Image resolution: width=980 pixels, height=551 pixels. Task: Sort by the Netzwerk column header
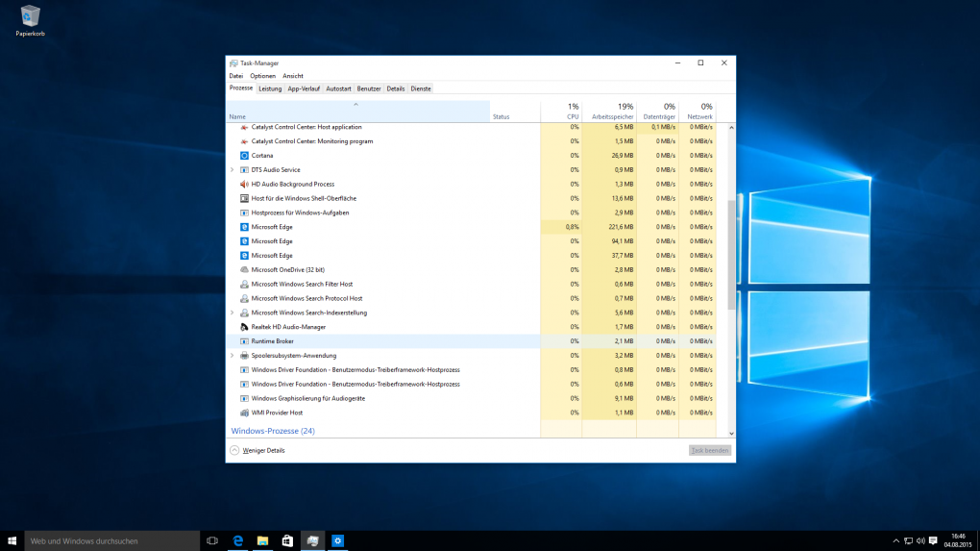[698, 112]
